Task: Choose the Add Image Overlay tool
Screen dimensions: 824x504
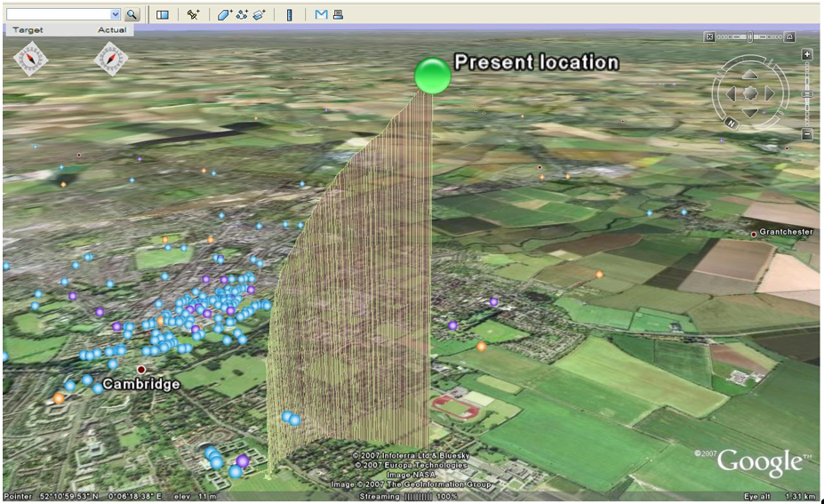Action: tap(259, 14)
